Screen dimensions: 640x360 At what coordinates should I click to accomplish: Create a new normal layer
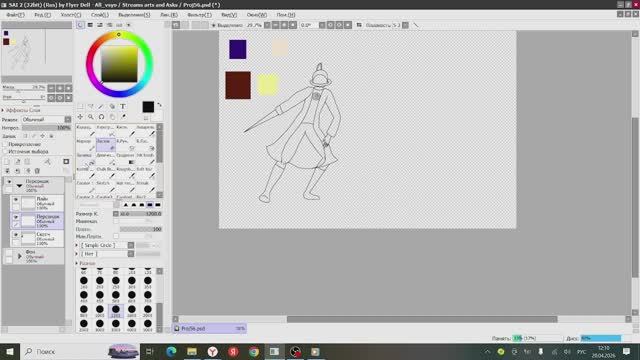7,162
